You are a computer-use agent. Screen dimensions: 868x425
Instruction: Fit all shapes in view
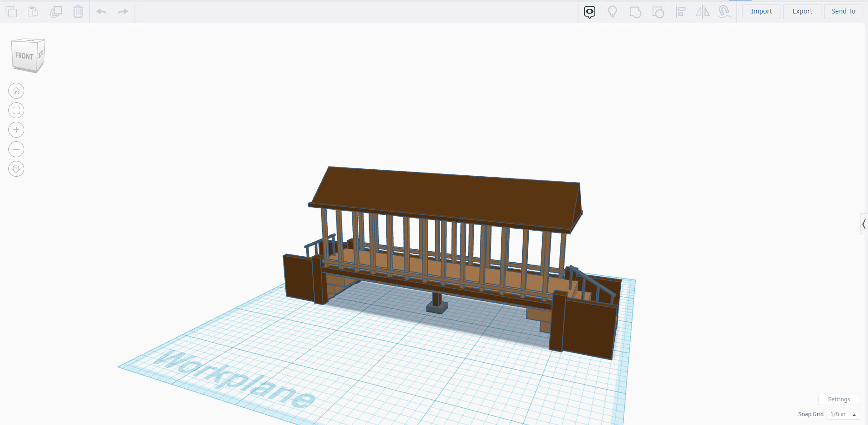pyautogui.click(x=16, y=110)
